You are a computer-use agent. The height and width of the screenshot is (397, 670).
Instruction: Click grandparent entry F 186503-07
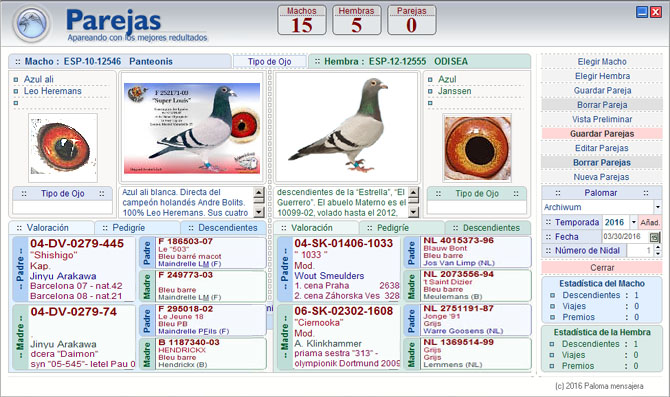(203, 253)
